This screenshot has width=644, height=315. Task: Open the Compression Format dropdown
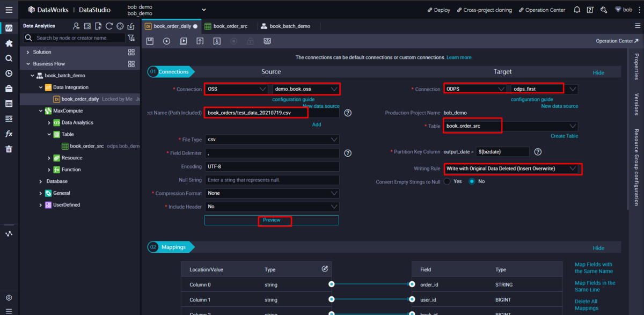[272, 193]
